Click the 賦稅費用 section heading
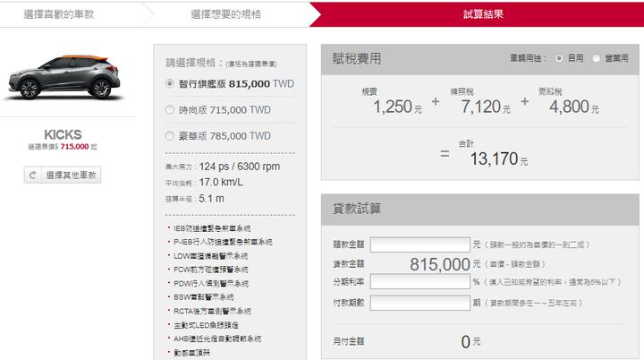The width and height of the screenshot is (644, 360). 357,59
